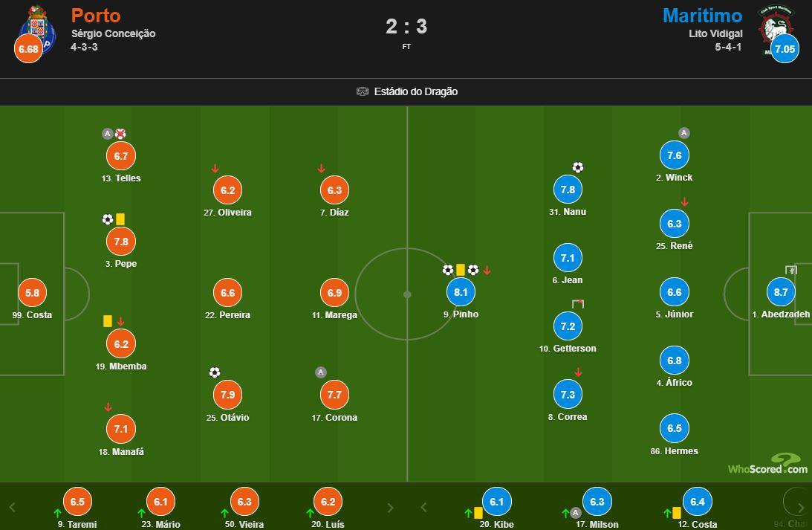Image resolution: width=812 pixels, height=530 pixels.
Task: Click the goal ball icon above Nanu
Action: click(x=578, y=167)
